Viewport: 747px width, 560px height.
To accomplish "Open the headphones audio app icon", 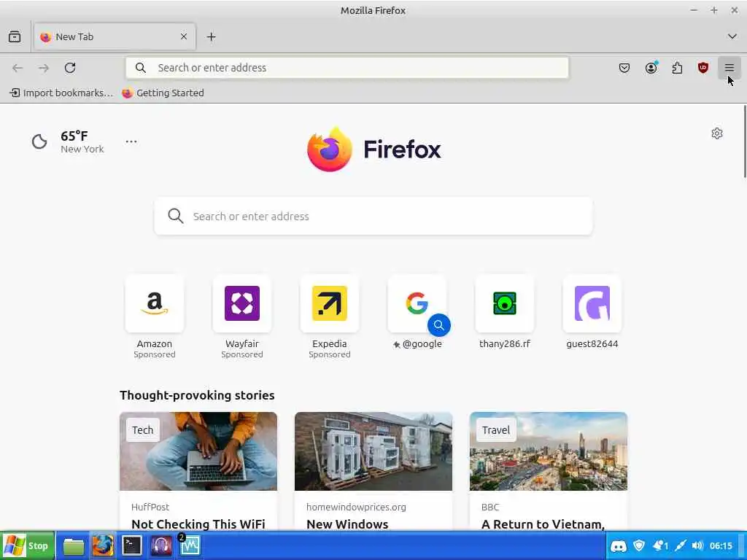I will (161, 545).
